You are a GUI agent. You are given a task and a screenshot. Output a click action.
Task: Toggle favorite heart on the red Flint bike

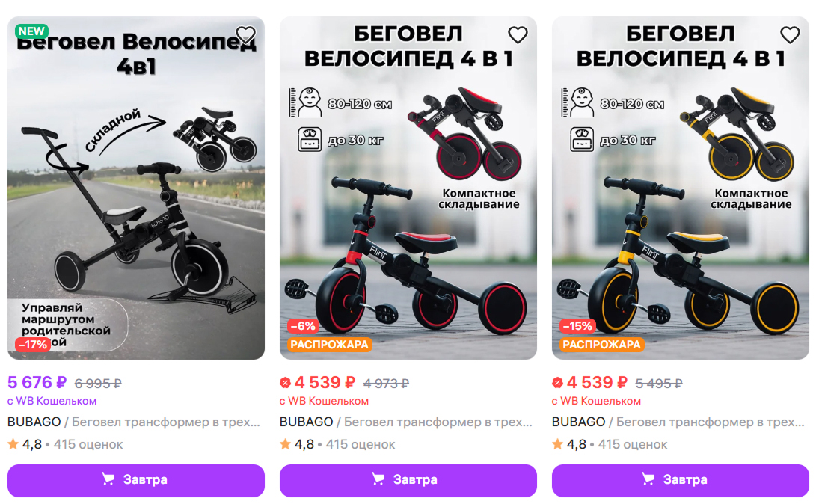(518, 35)
